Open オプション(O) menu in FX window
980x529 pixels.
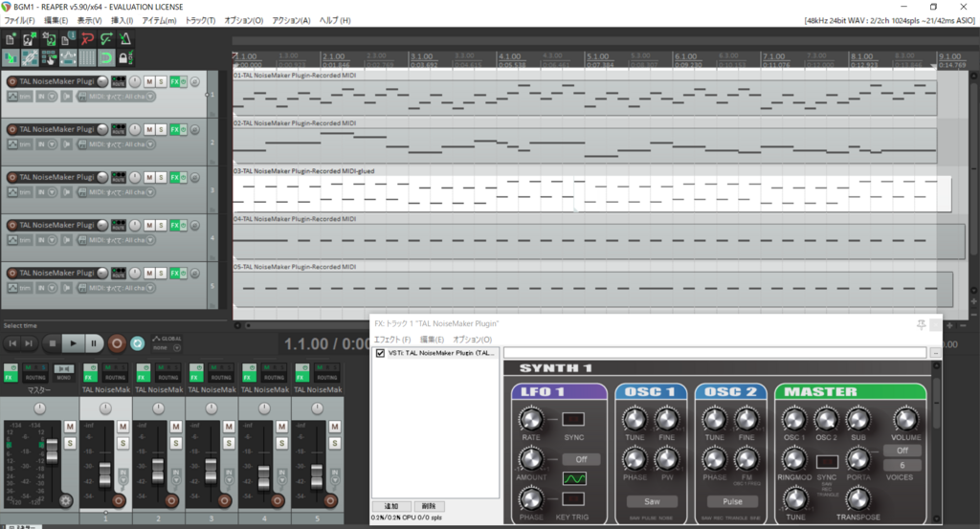[473, 340]
